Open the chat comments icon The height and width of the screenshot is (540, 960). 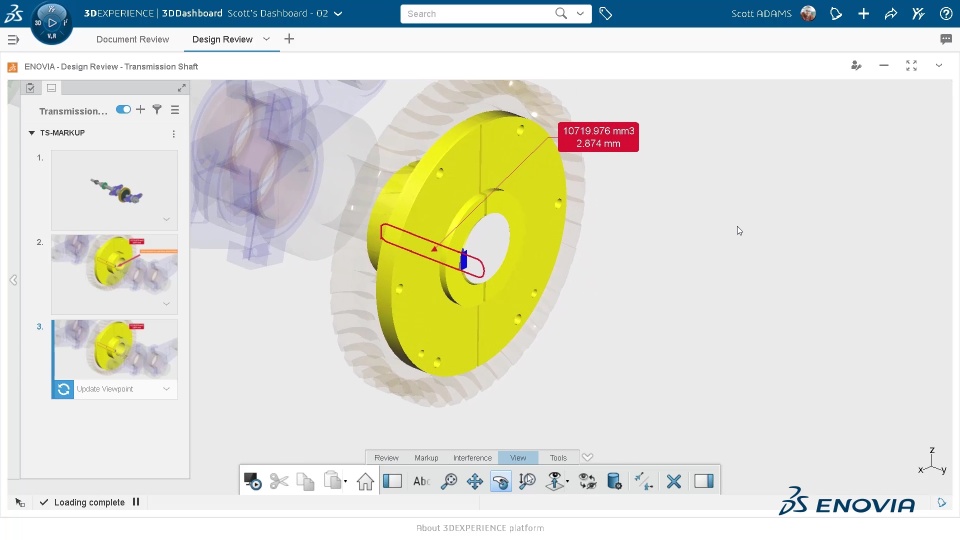point(946,39)
